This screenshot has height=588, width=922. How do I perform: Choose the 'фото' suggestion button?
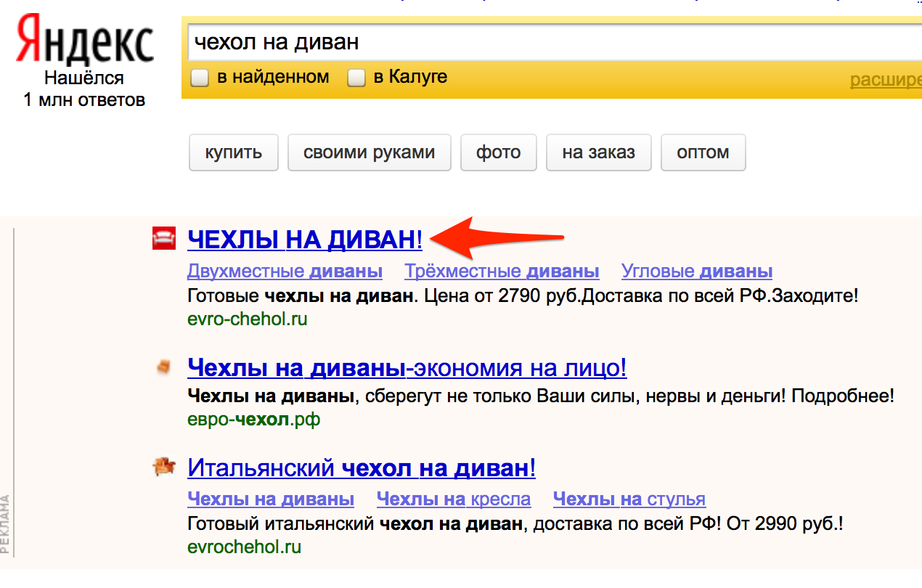click(498, 152)
